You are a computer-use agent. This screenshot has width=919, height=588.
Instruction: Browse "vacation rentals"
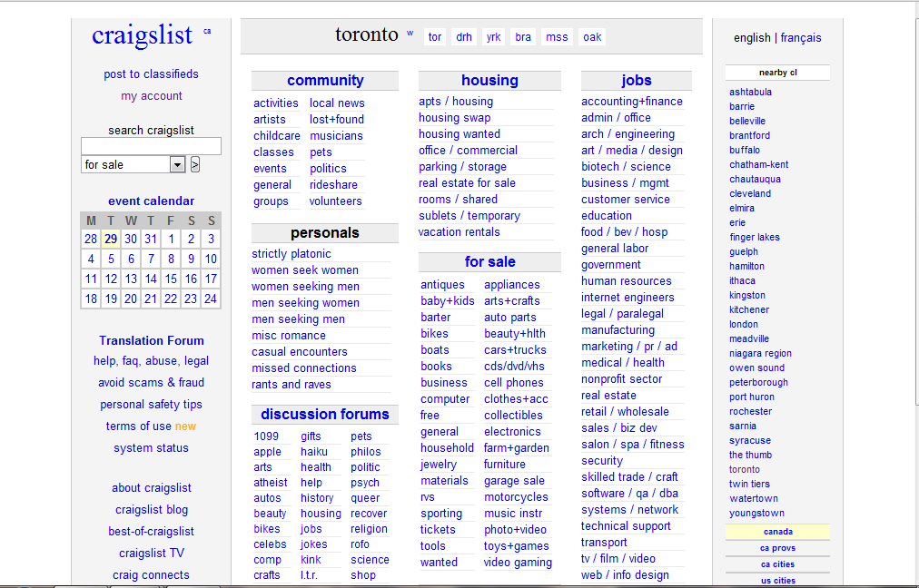coord(459,232)
